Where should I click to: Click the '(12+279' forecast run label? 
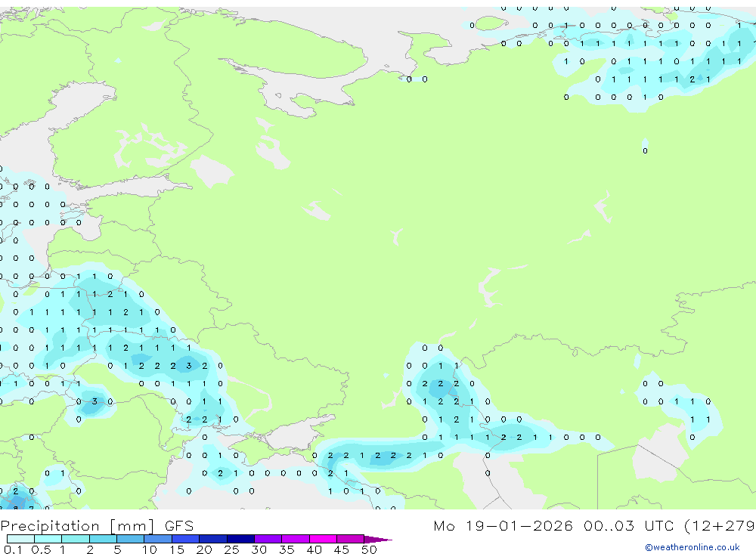720,526
